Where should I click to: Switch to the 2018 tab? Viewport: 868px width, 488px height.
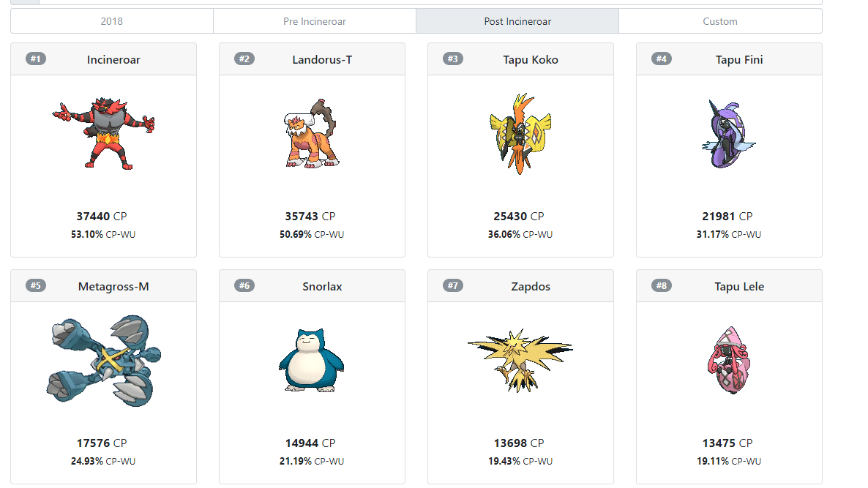pyautogui.click(x=112, y=21)
